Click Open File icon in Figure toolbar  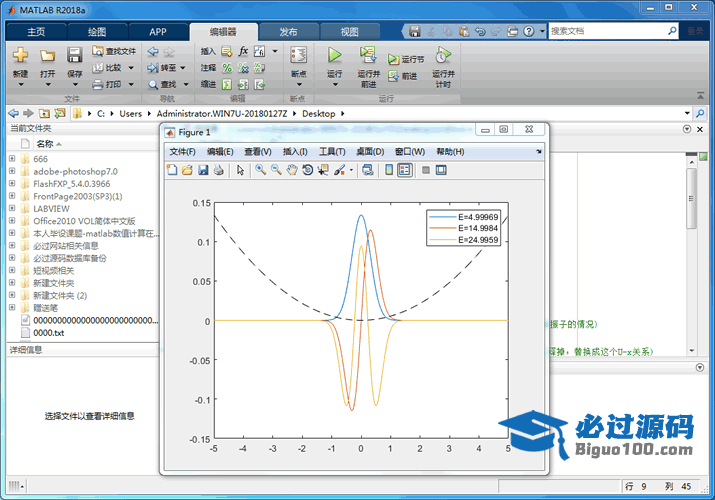pyautogui.click(x=187, y=170)
